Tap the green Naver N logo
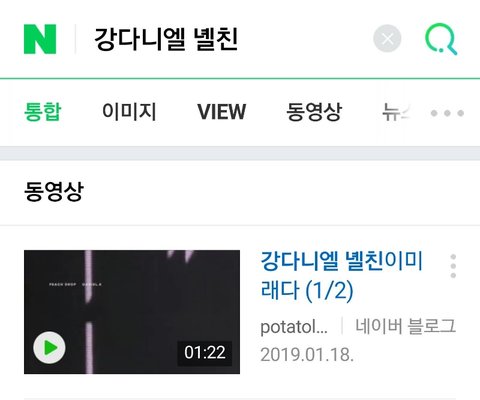480x400 pixels. coord(40,39)
